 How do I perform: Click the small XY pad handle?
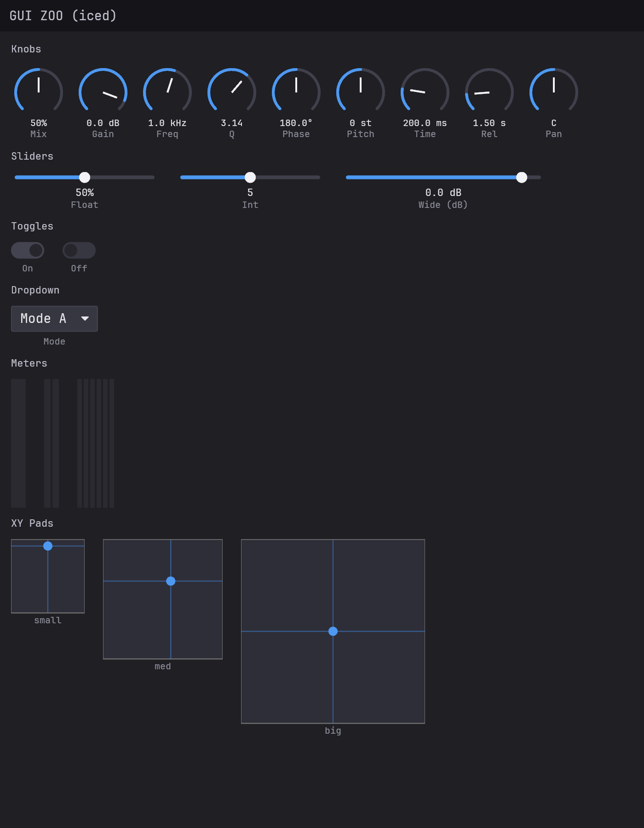click(x=48, y=546)
